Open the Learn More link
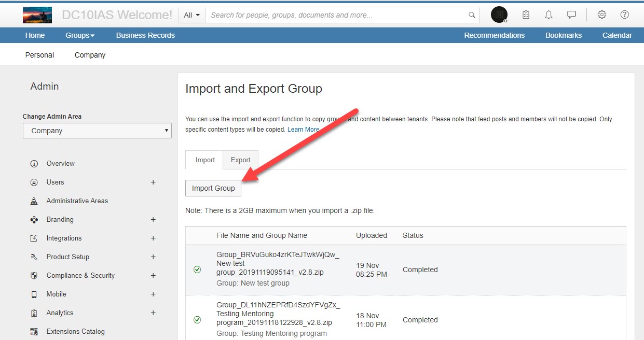The width and height of the screenshot is (644, 340). 303,130
